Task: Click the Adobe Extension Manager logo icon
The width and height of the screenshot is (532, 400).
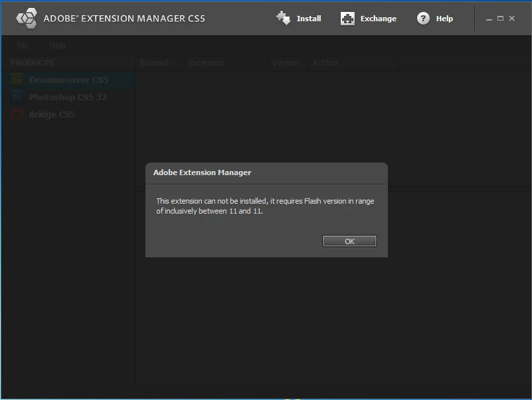Action: pos(27,19)
